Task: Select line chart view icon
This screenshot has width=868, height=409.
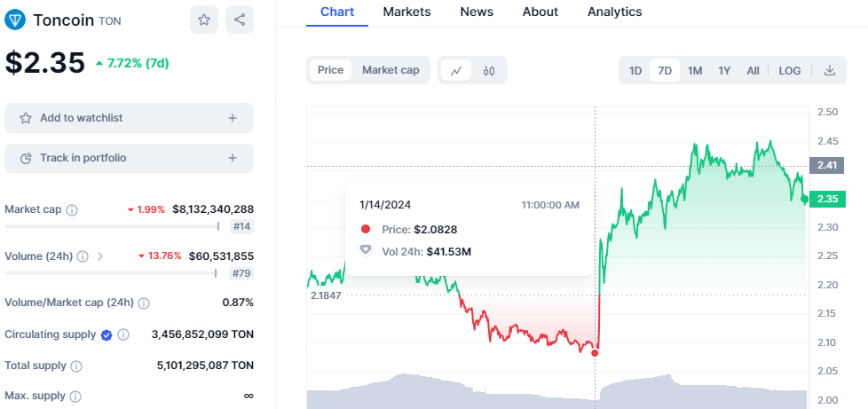Action: coord(456,70)
